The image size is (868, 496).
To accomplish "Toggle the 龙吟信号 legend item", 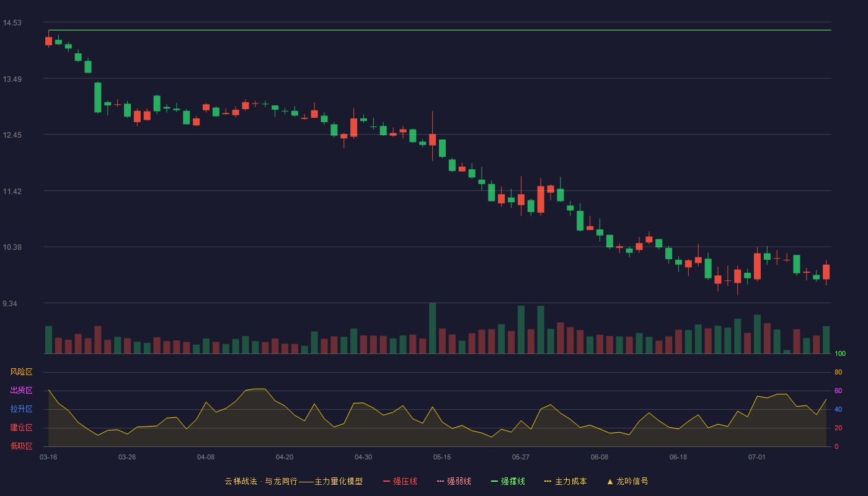I will click(x=627, y=481).
